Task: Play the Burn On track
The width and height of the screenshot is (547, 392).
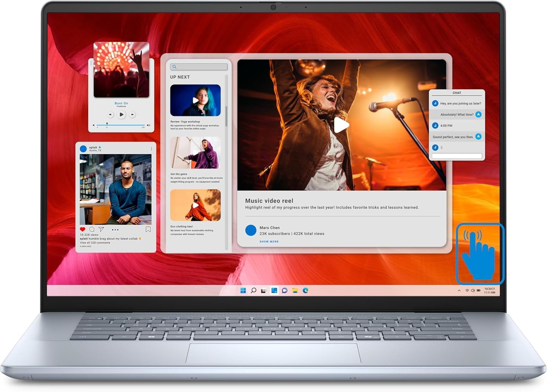Action: [122, 115]
